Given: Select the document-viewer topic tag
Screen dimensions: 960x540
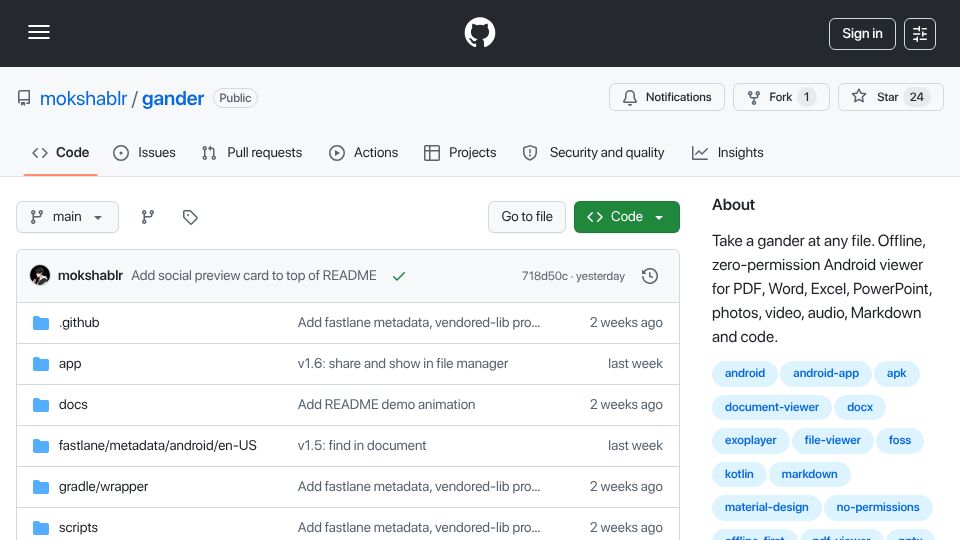Looking at the screenshot, I should coord(771,407).
